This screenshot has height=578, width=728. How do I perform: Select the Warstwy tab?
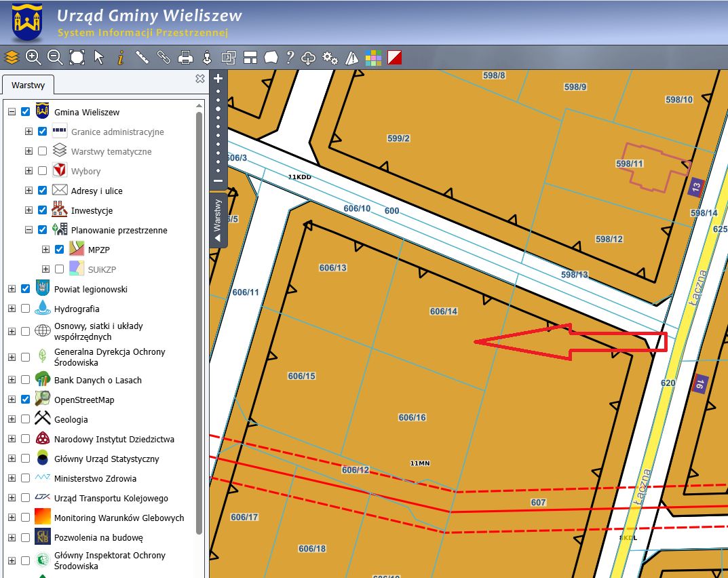tap(28, 85)
